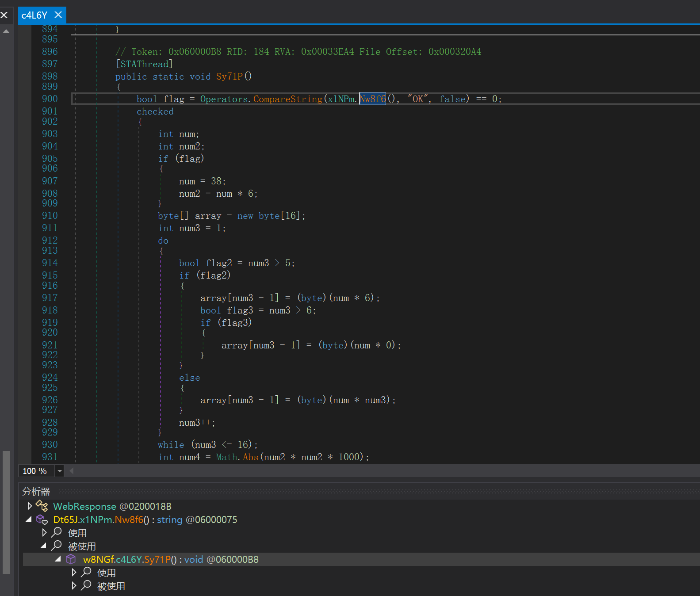The image size is (700, 596).
Task: Click CompareString method name on line 900
Action: tap(287, 99)
